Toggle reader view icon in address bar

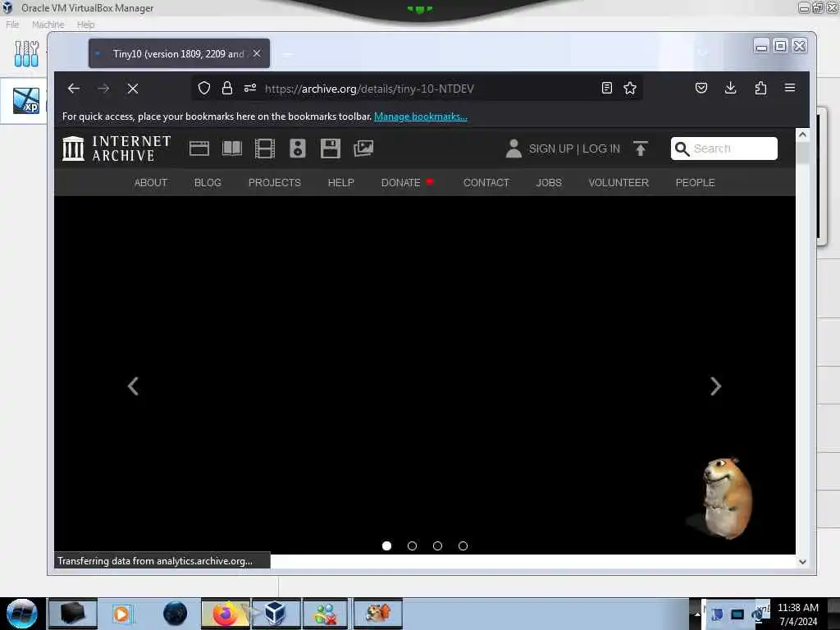click(606, 88)
